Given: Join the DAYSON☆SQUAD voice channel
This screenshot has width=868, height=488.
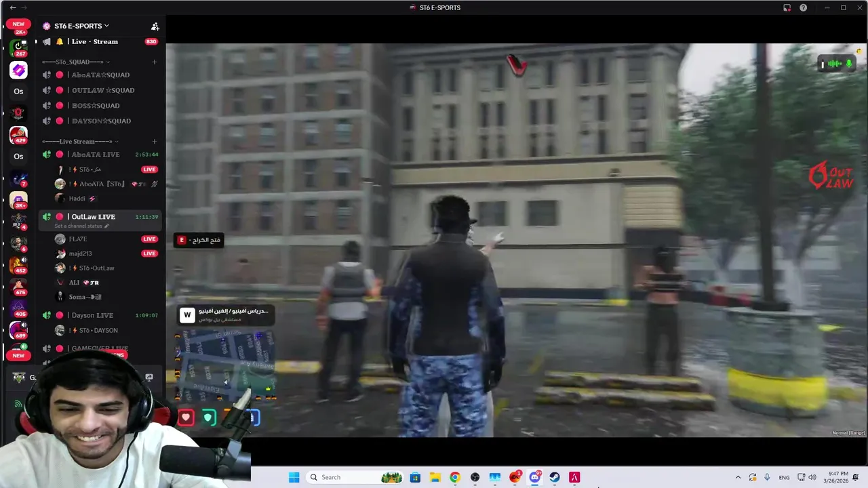Looking at the screenshot, I should point(100,121).
